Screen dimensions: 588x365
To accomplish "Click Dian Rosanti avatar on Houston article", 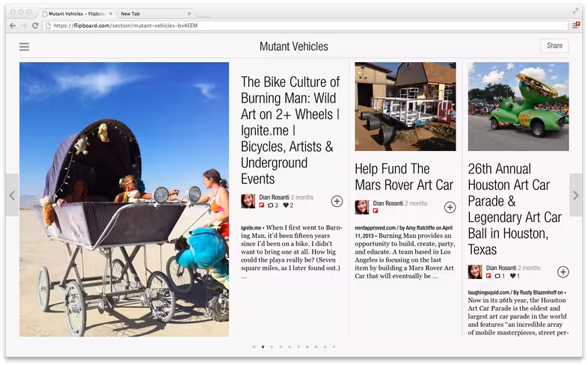I will pos(475,272).
